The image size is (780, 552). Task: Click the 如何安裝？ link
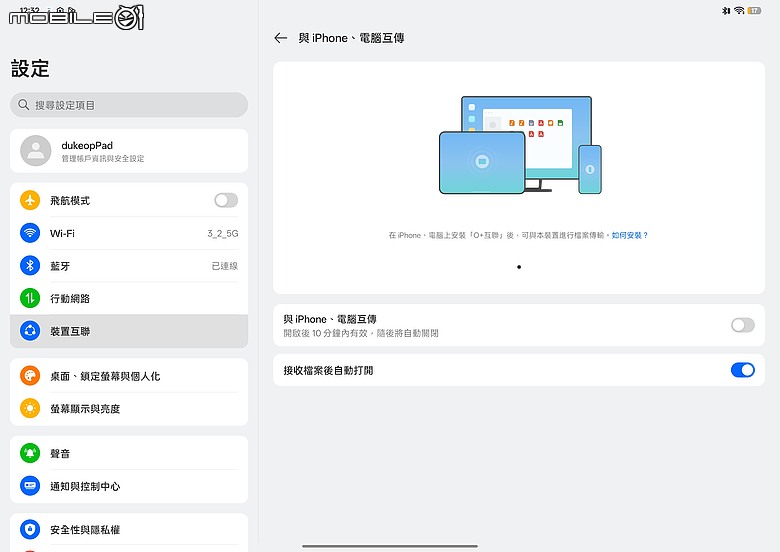point(629,235)
